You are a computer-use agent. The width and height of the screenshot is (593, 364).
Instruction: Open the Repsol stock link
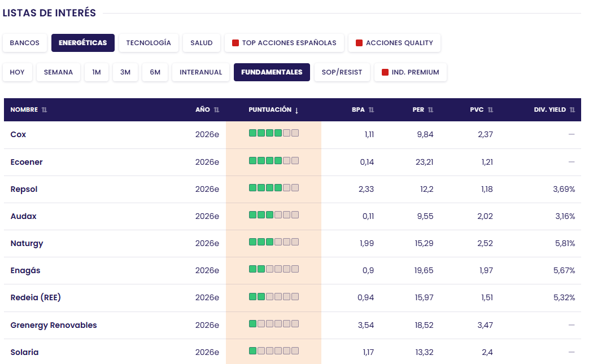tap(24, 189)
